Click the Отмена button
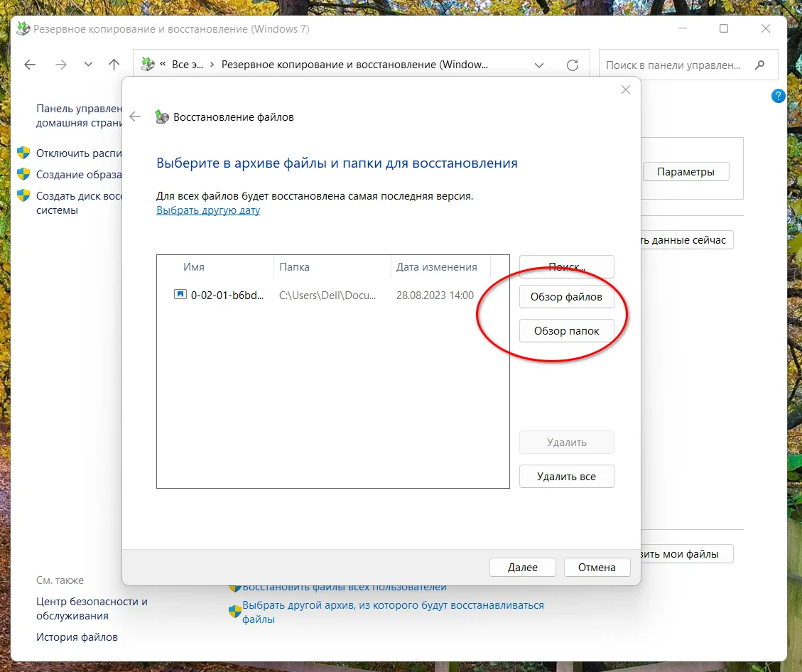Screen dimensions: 802x672 point(597,568)
